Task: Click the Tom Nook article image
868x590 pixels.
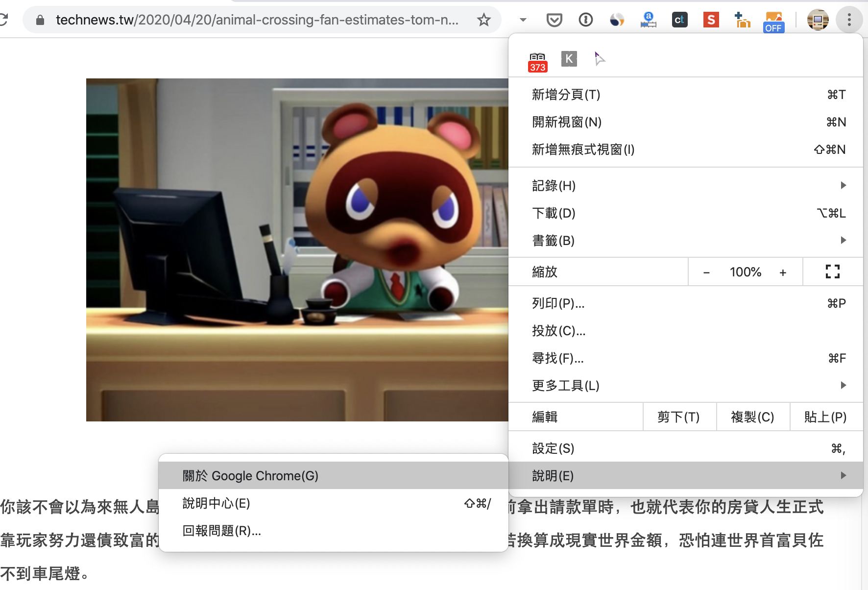Action: point(297,250)
